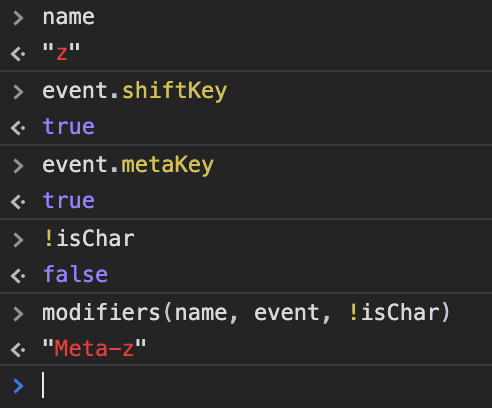Click the output arrow beside 'false'

click(18, 276)
